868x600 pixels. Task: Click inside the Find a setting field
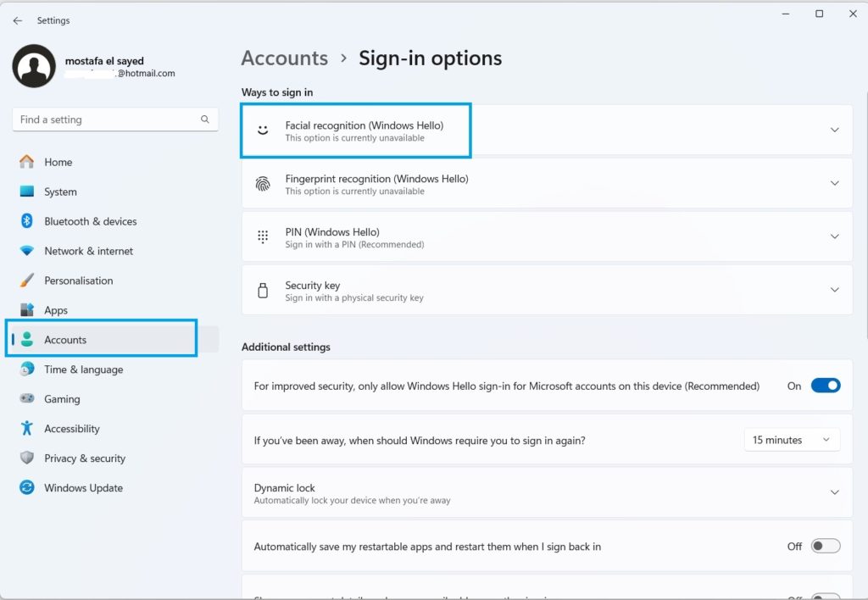coord(102,119)
